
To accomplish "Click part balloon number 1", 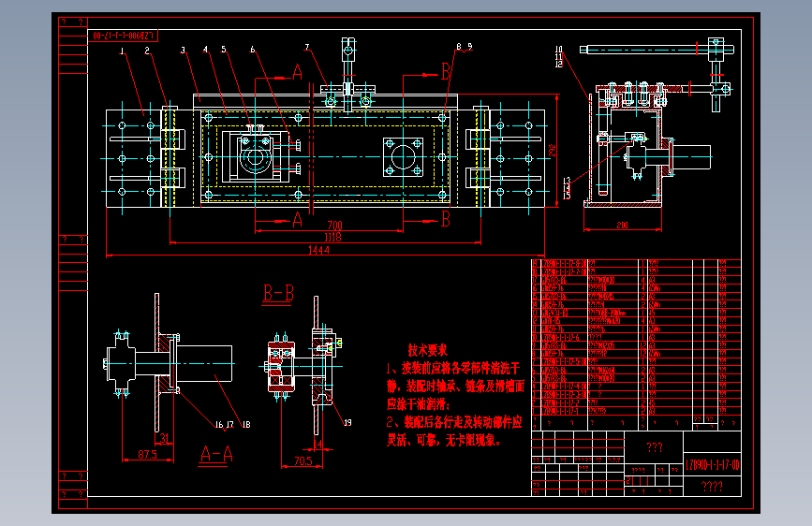I will [122, 51].
